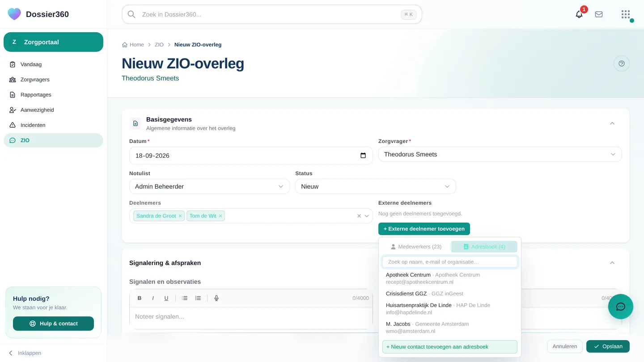Expand the Deelnemers dropdown arrow
644x362 pixels.
[367, 216]
